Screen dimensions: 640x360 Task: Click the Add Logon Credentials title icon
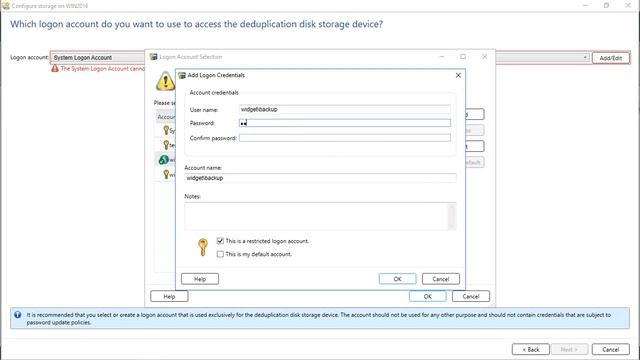182,75
